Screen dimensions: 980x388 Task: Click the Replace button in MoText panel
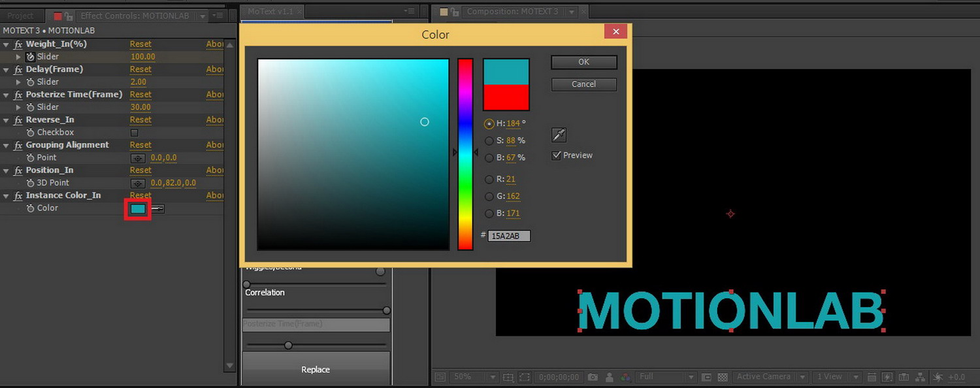tap(316, 370)
